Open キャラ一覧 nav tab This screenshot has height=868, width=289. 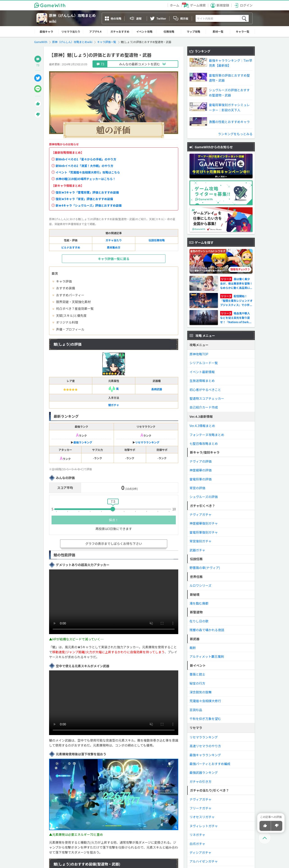tap(242, 32)
